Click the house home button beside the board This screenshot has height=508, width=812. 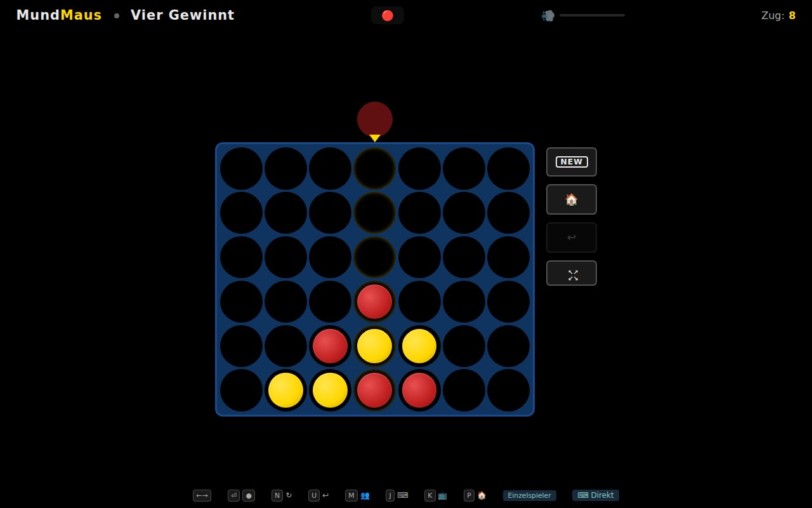[572, 199]
